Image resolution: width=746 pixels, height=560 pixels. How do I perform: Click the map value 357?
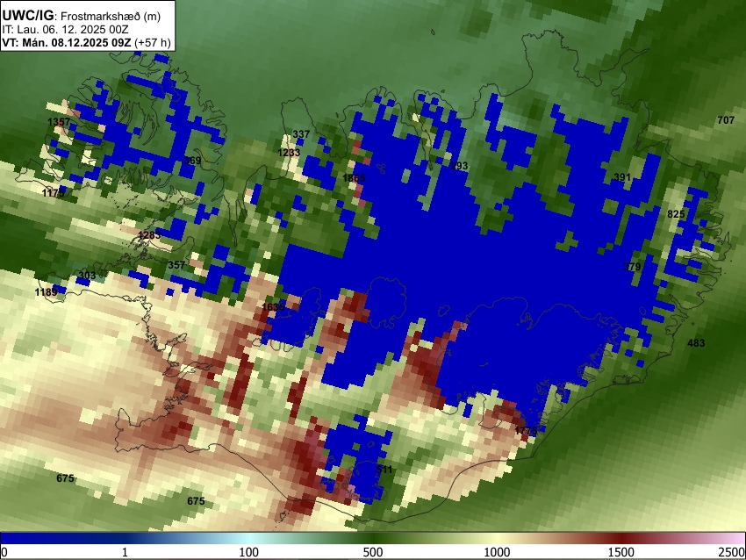(176, 265)
